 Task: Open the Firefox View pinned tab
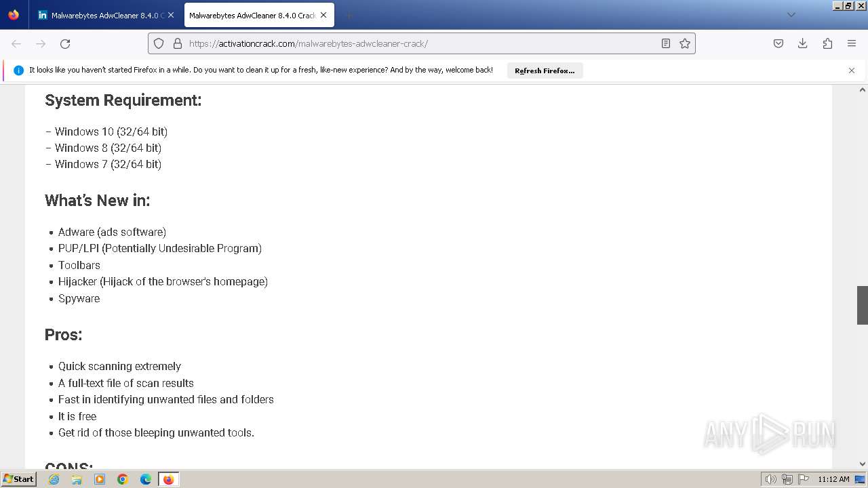tap(14, 15)
